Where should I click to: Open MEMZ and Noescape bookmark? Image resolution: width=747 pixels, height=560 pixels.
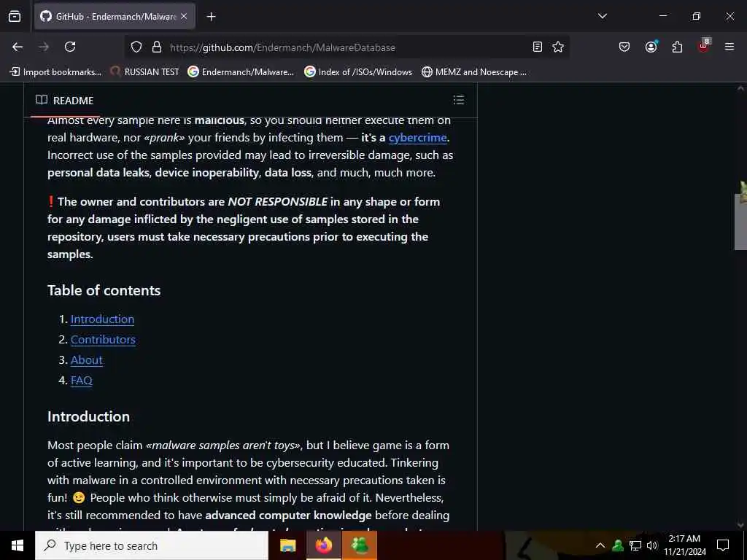pos(474,72)
